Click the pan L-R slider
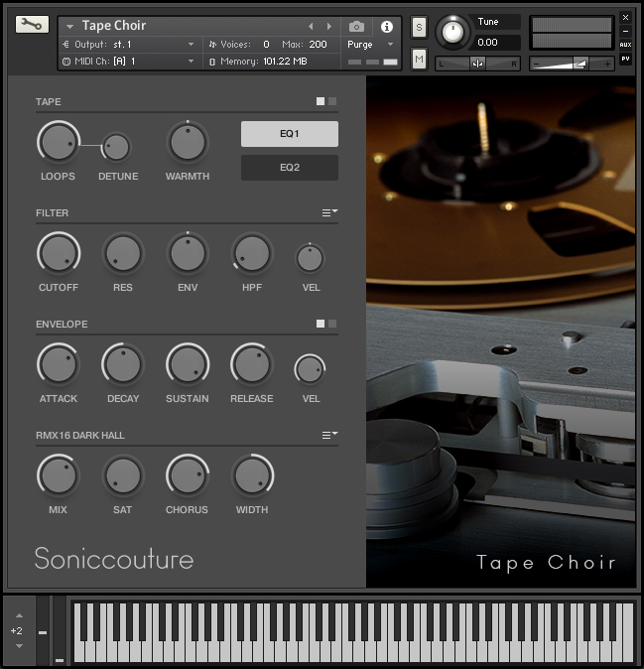Image resolution: width=644 pixels, height=669 pixels. click(x=477, y=64)
